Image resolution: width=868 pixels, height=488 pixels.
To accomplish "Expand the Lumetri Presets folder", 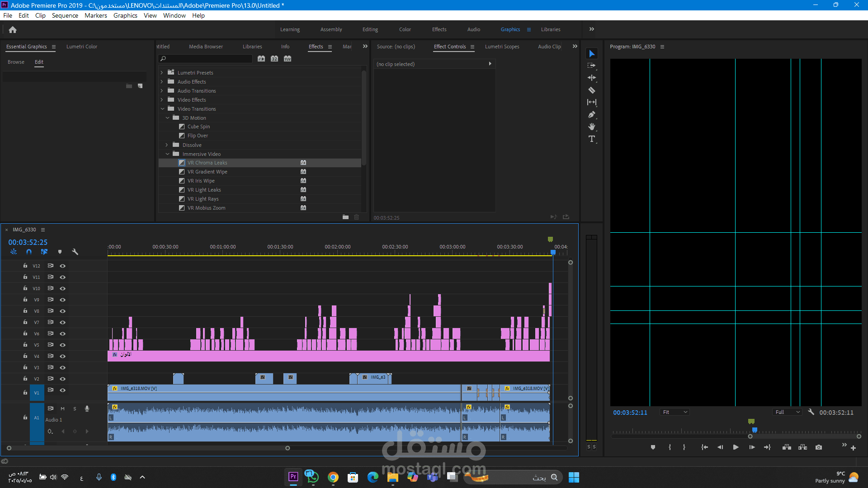I will [162, 72].
